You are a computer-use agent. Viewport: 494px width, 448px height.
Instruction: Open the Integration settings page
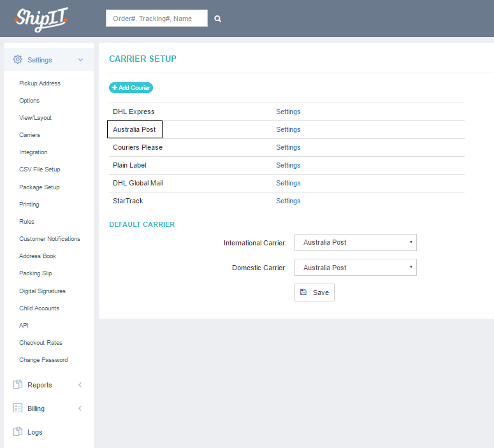coord(33,152)
